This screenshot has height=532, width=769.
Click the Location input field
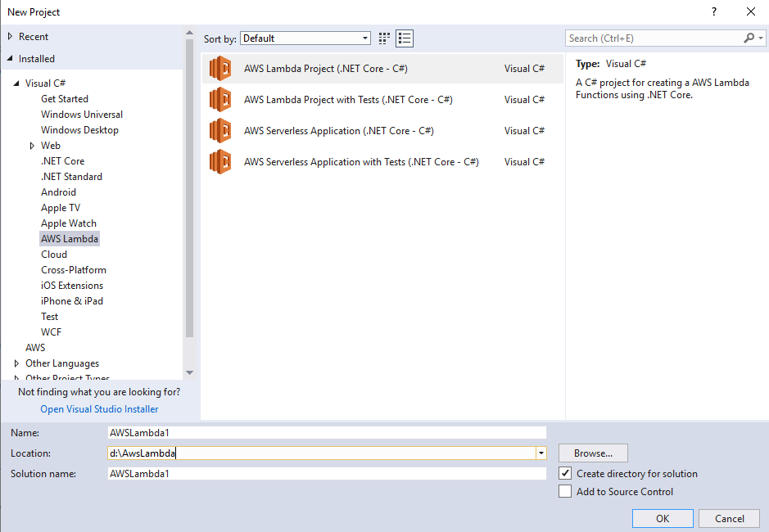[x=322, y=453]
